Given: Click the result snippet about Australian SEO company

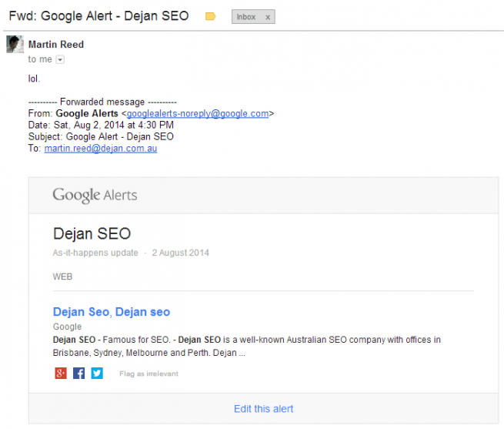Looking at the screenshot, I should (x=247, y=347).
